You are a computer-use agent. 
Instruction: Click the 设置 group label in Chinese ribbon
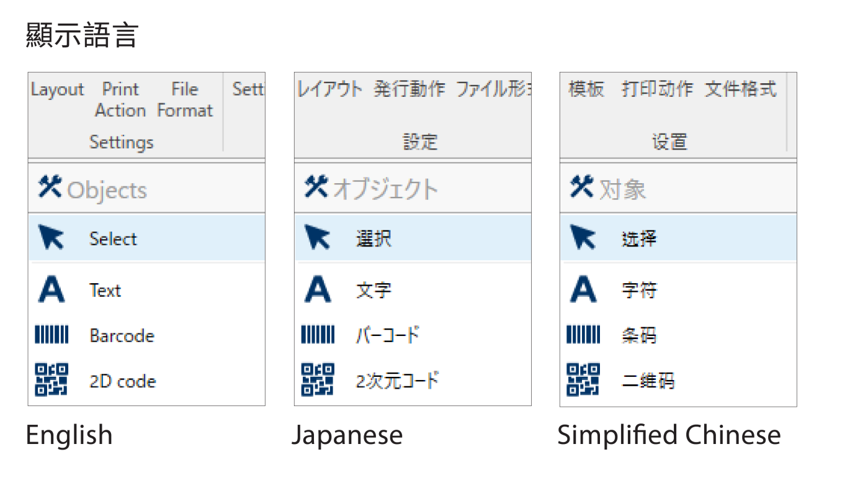[669, 142]
